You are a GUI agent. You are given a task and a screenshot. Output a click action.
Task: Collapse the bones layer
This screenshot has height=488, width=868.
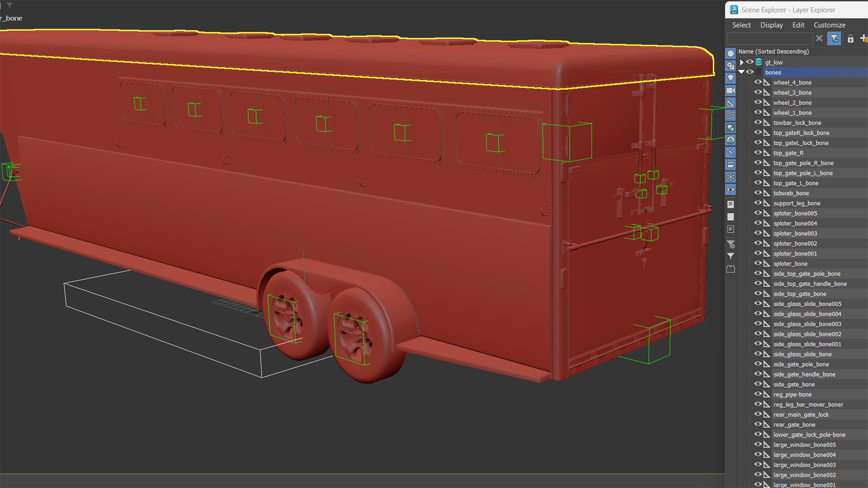[741, 72]
